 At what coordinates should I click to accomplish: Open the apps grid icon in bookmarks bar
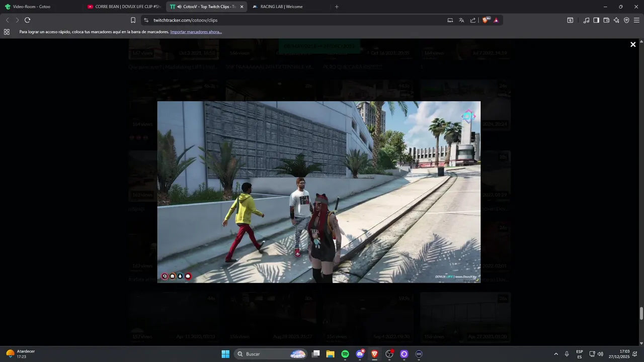7,32
